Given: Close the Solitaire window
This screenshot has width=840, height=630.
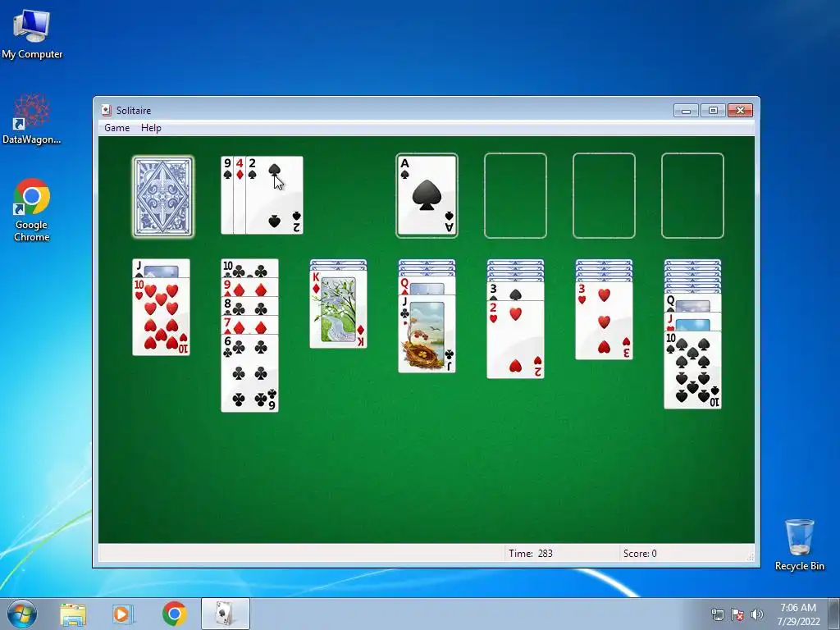Looking at the screenshot, I should point(740,111).
